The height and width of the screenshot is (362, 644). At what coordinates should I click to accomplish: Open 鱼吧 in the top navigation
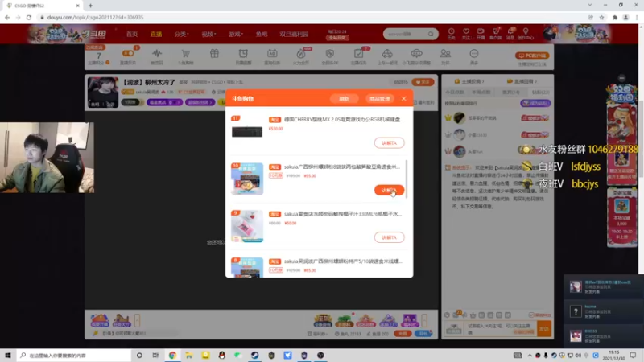pyautogui.click(x=261, y=34)
